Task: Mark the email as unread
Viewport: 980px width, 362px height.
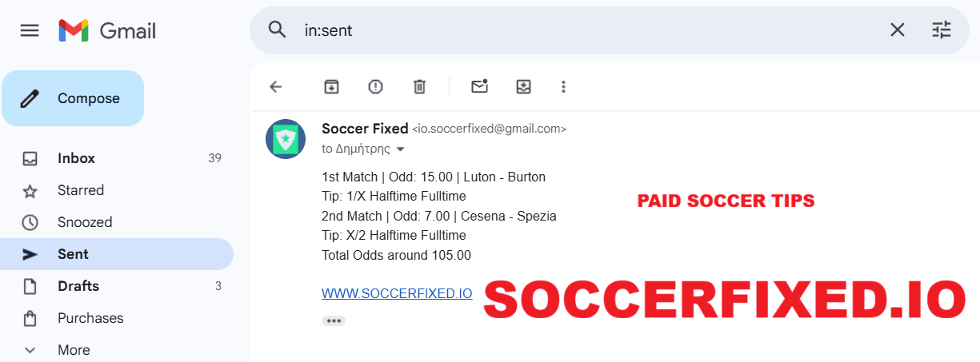Action: (479, 86)
